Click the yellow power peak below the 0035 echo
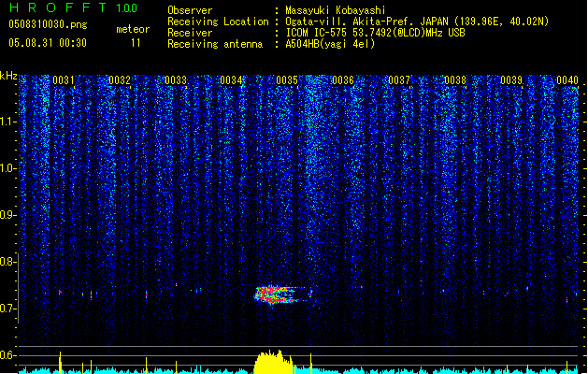This screenshot has width=588, height=374. [273, 363]
